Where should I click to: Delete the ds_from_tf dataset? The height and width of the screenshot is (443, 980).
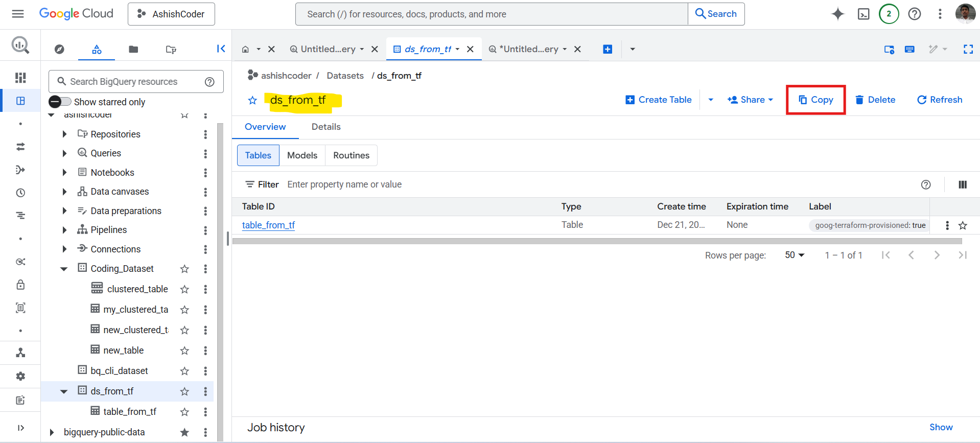click(875, 100)
